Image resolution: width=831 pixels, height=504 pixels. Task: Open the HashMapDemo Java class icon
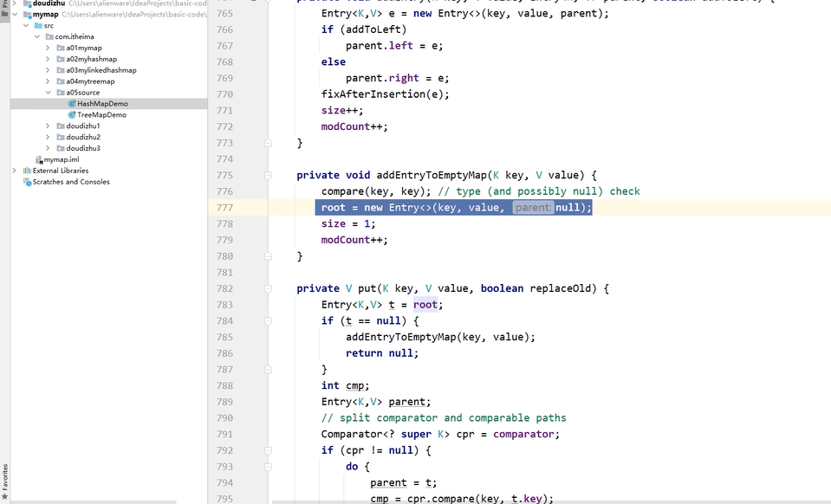click(x=74, y=103)
